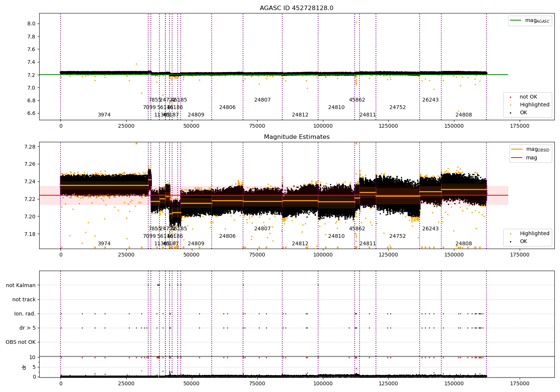Click OBSID label 26243 in the top plot
The width and height of the screenshot is (560, 392).
(x=430, y=100)
